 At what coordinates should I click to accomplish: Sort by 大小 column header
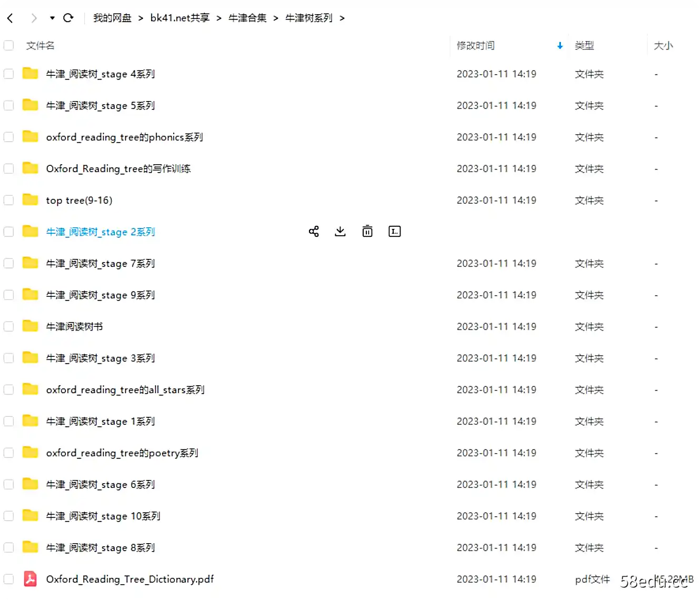[x=663, y=46]
